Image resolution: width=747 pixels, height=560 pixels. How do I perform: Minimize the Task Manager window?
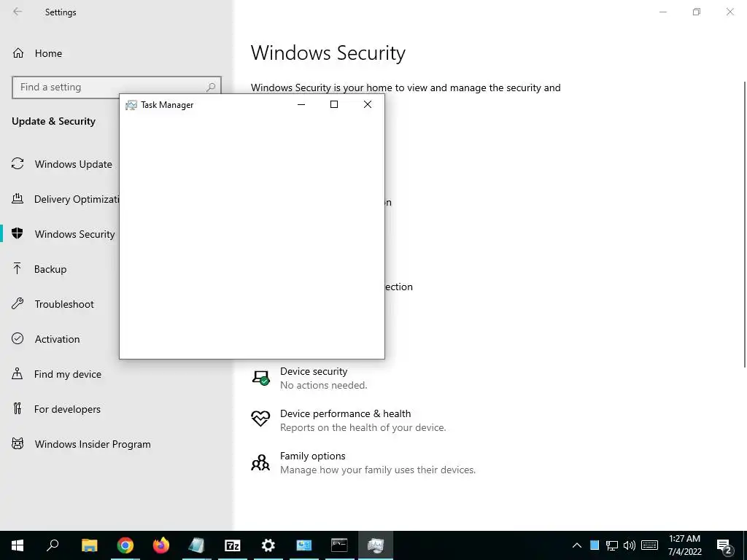click(301, 104)
